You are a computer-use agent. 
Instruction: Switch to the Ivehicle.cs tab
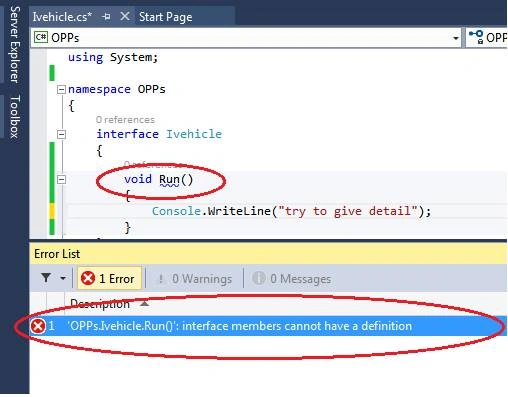[x=62, y=17]
